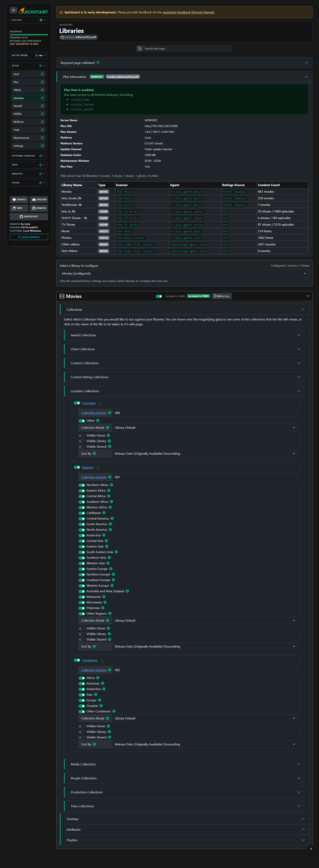Toggle the Regions collection switch
Screen dimensions: 319x868
[x=77, y=467]
